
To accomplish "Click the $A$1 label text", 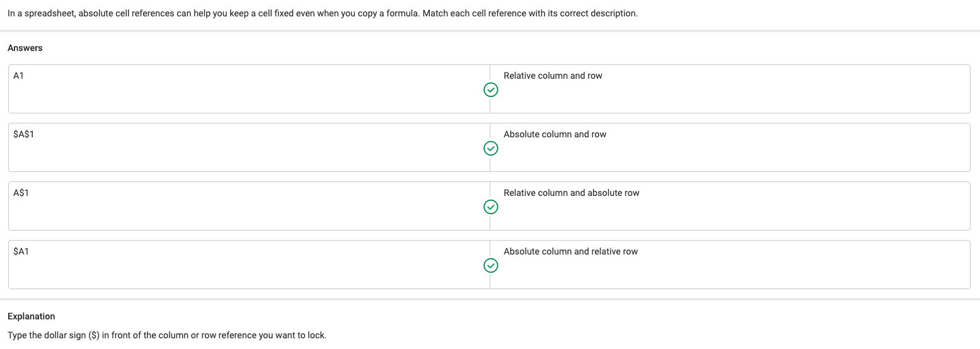I will coord(23,134).
